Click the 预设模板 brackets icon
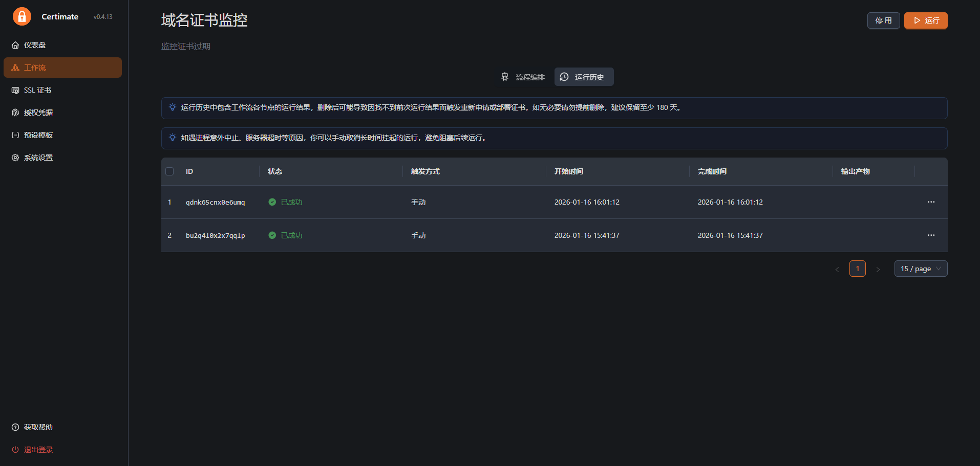Screen dimensions: 980x466 pos(15,136)
